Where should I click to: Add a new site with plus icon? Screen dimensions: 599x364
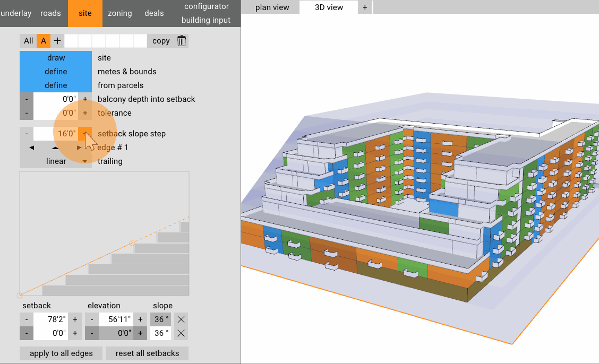(x=57, y=41)
